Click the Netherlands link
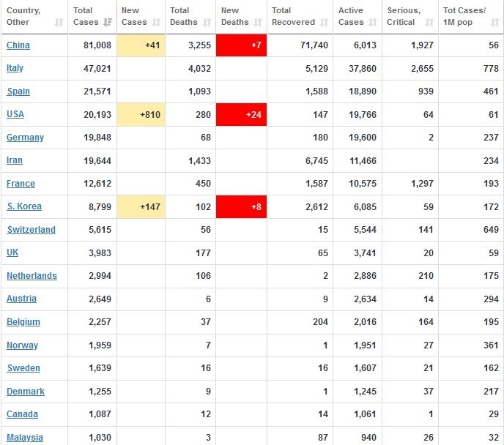Screen dimensions: 504x445 (31, 276)
